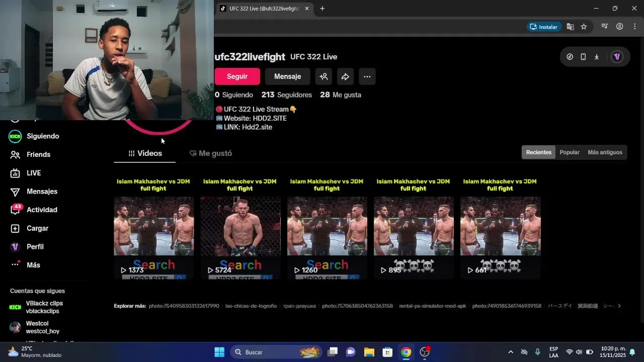The width and height of the screenshot is (644, 362).
Task: Click the translate page icon in address bar
Action: point(570,27)
